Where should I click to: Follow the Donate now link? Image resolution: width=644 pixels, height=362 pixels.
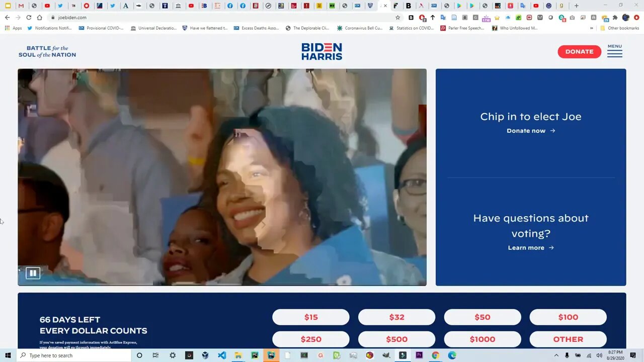(x=531, y=131)
